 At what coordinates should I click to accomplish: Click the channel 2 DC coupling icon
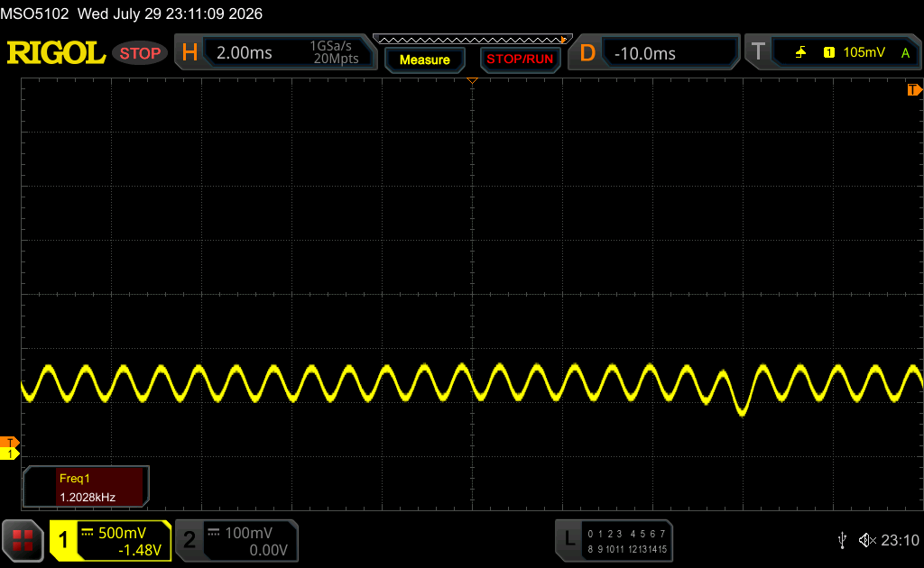(214, 533)
